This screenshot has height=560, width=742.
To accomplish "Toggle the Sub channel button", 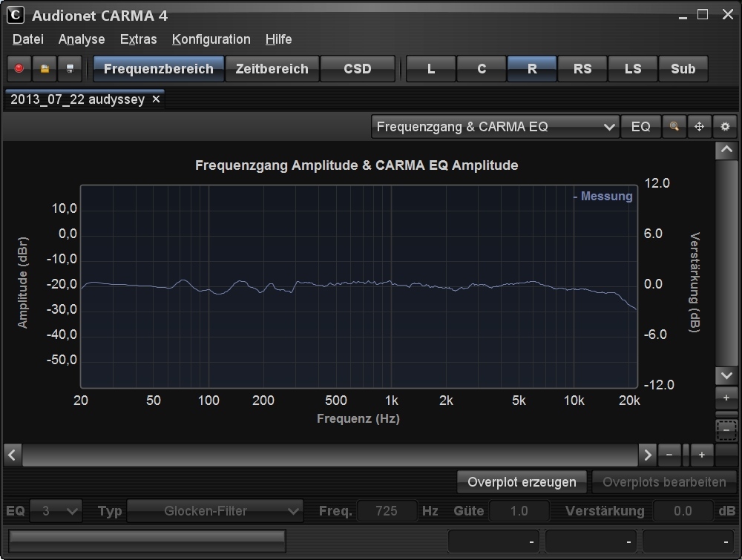I will pos(683,69).
